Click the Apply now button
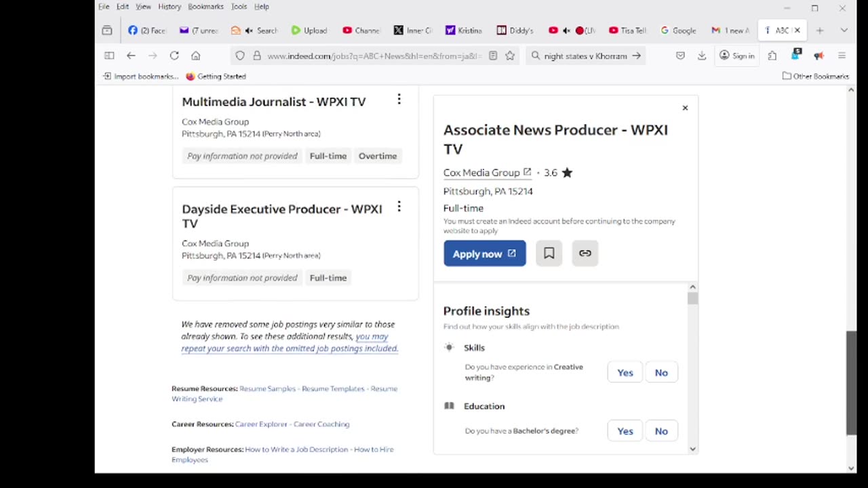The width and height of the screenshot is (868, 488). pyautogui.click(x=485, y=253)
